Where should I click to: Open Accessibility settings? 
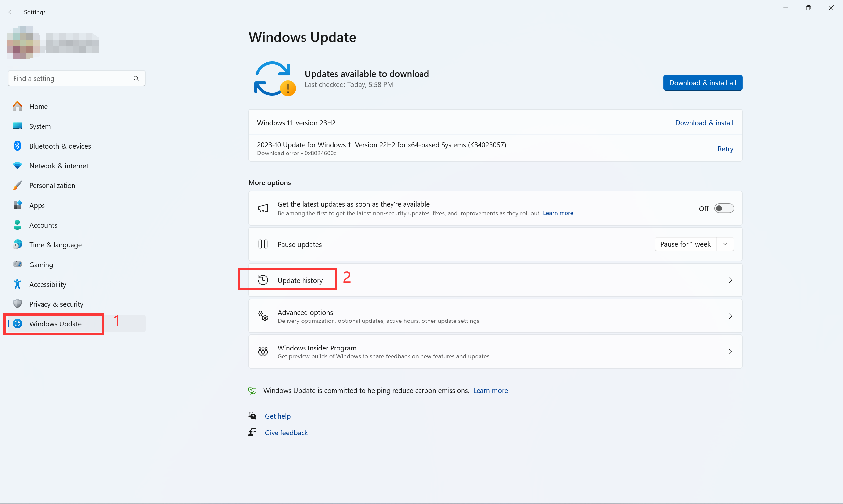(77, 284)
